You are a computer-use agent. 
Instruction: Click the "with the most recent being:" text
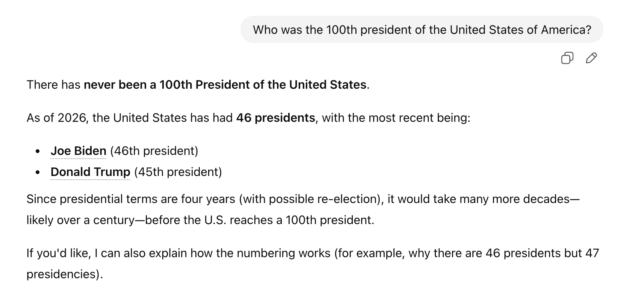click(x=396, y=118)
